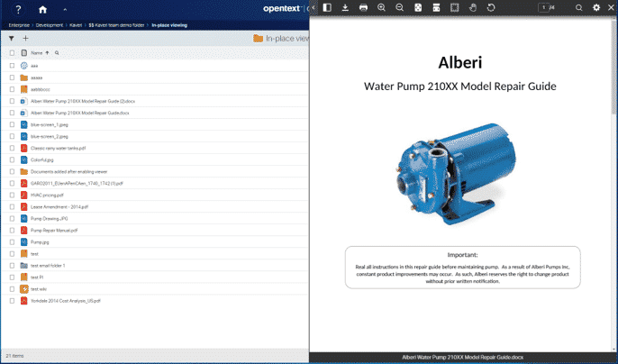Select the pan hand tool
This screenshot has width=618, height=364.
(x=473, y=7)
